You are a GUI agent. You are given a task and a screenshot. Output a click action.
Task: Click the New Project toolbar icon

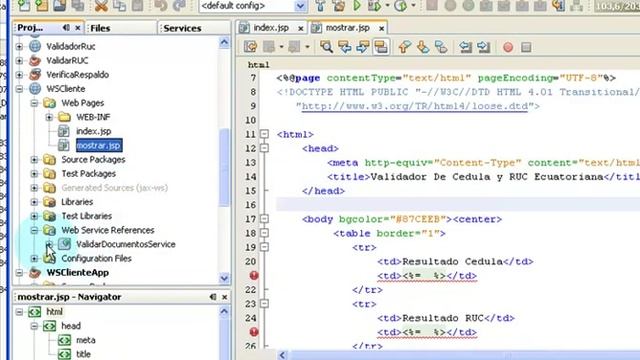click(x=42, y=5)
